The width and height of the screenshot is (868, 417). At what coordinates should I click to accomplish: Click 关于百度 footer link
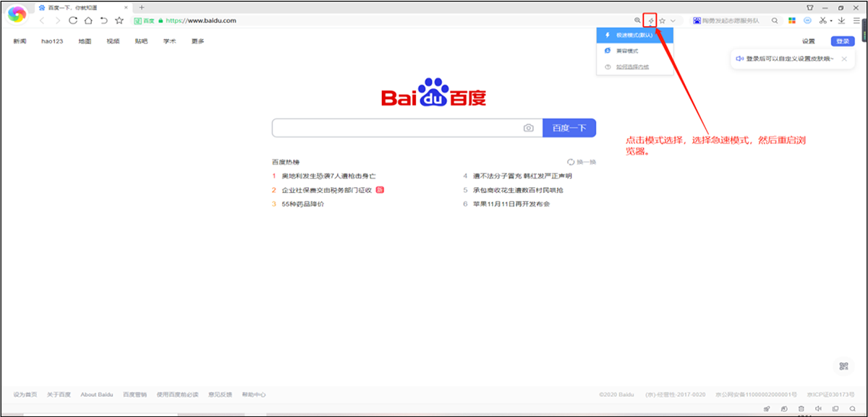pyautogui.click(x=59, y=395)
